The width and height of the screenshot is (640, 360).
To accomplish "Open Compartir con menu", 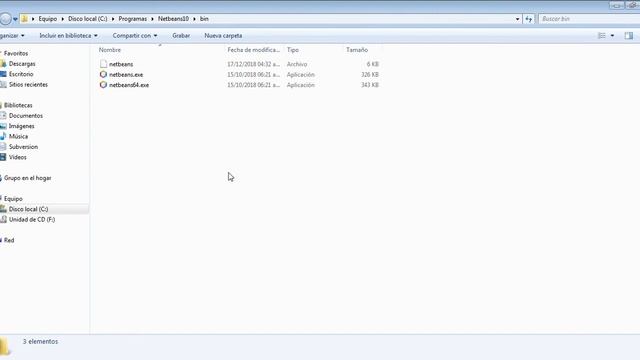I will tap(135, 36).
